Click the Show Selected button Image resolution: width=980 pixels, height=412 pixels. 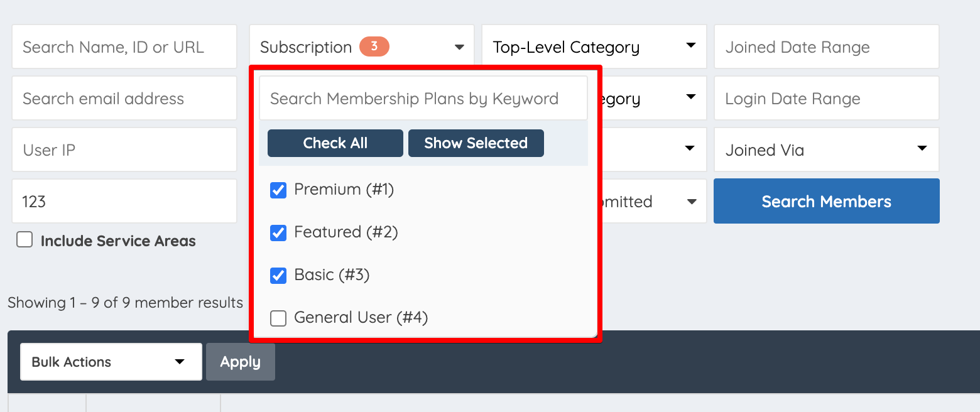[476, 143]
